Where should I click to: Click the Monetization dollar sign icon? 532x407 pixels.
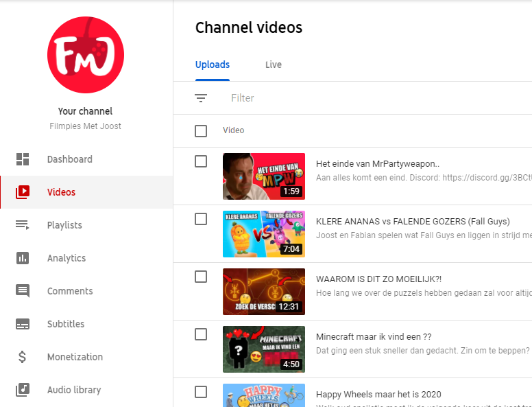point(23,357)
